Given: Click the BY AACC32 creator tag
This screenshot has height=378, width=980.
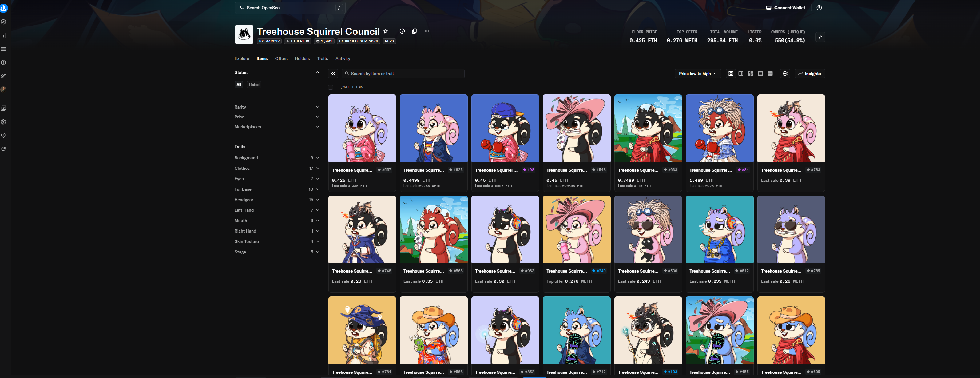Looking at the screenshot, I should pyautogui.click(x=269, y=41).
